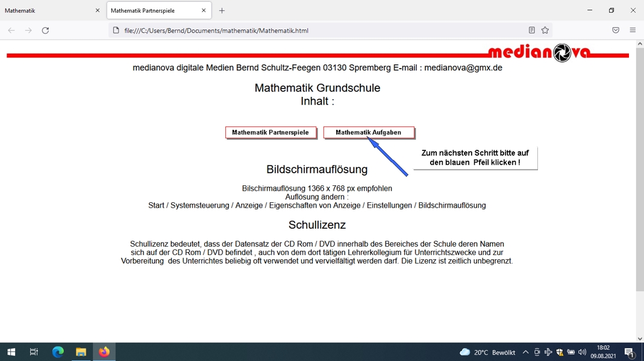Open Mathematik Aufgaben button
Screen dimensions: 644x361
point(369,132)
